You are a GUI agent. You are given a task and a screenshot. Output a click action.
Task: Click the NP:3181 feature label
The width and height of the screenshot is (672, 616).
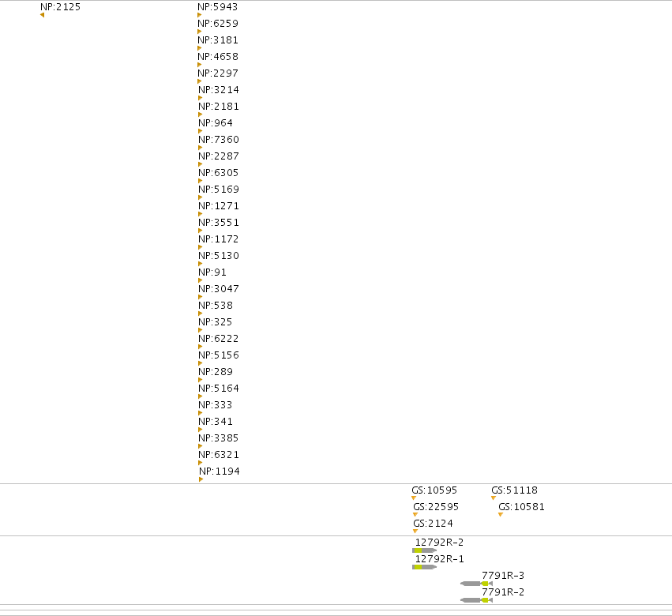tap(218, 40)
